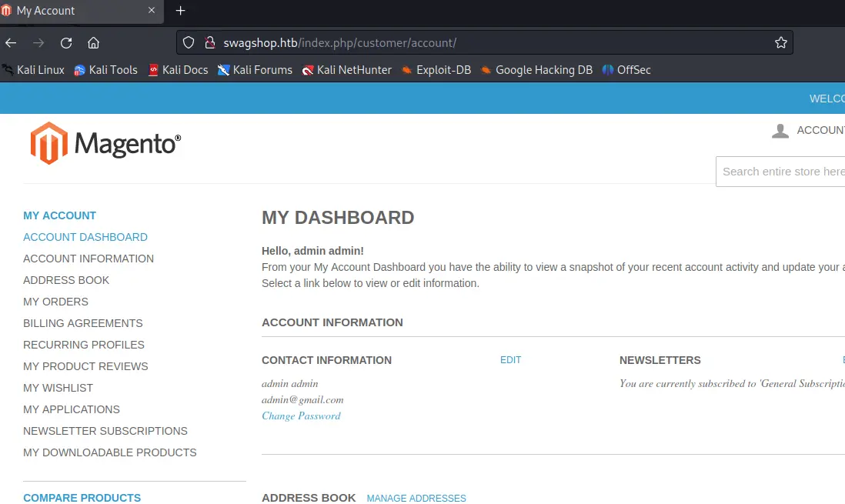Screen dimensions: 845x504
Task: Open My Wishlist in sidebar
Action: click(x=58, y=388)
